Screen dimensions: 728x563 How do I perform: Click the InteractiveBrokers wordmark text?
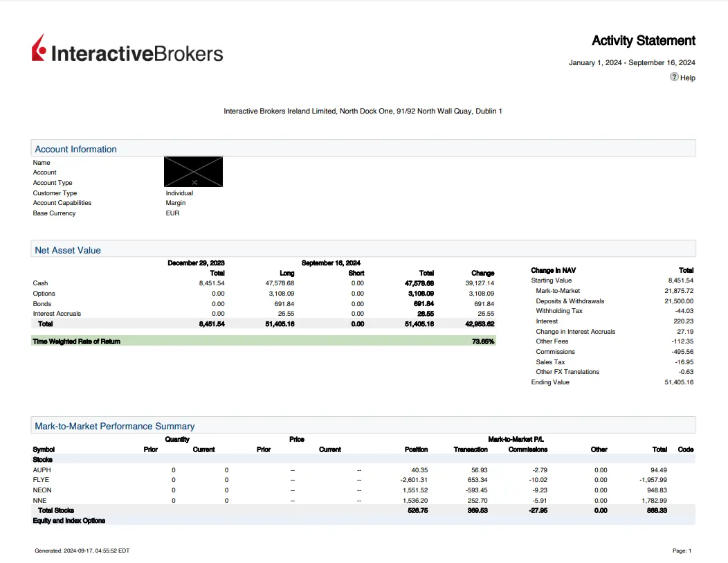[137, 53]
